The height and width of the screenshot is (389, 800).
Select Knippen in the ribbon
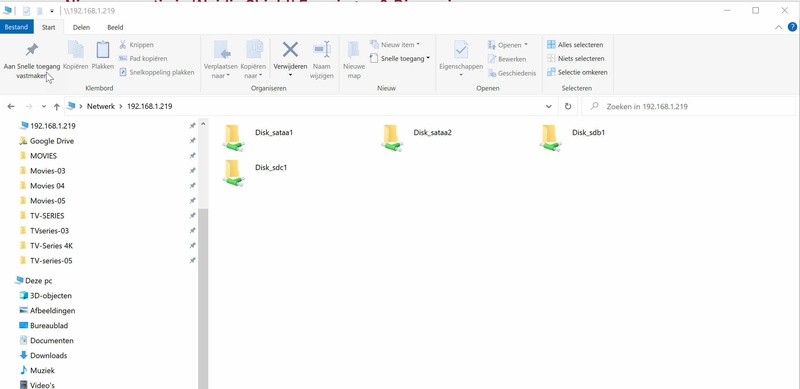point(136,45)
